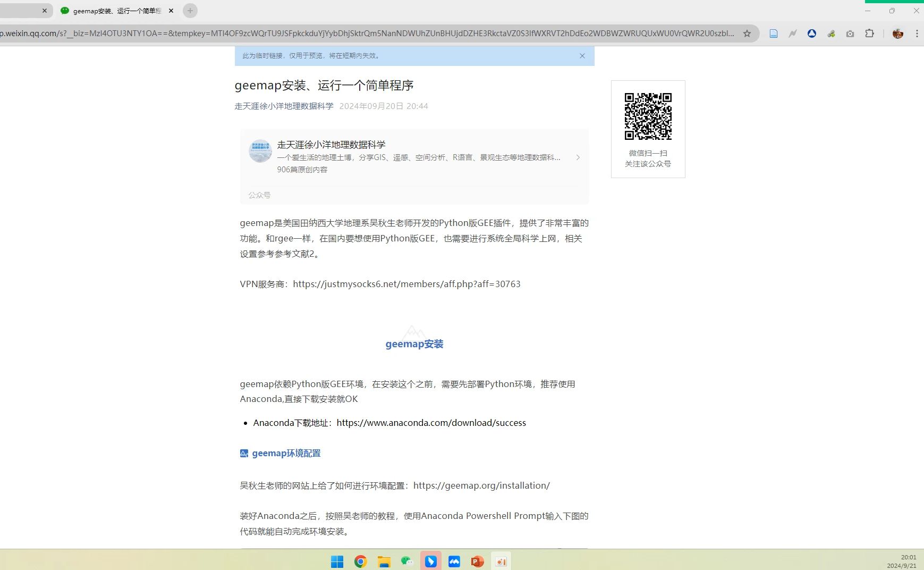Open a new browser tab

(x=190, y=11)
